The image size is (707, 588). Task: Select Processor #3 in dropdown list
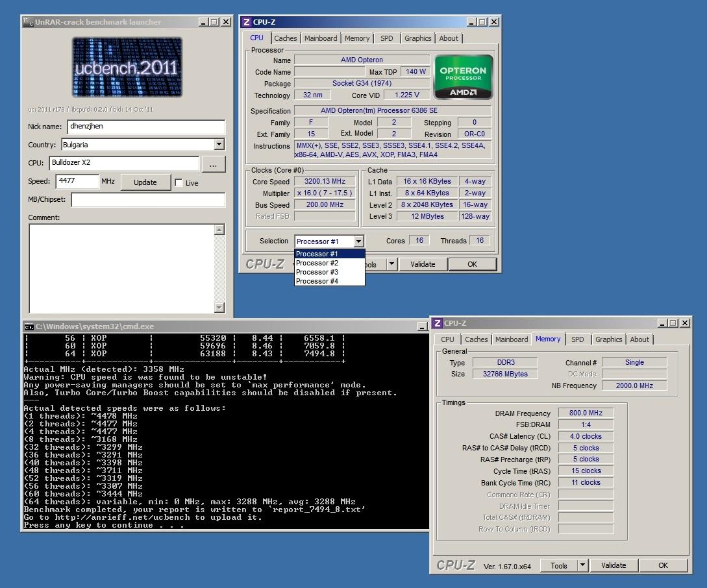pos(329,272)
